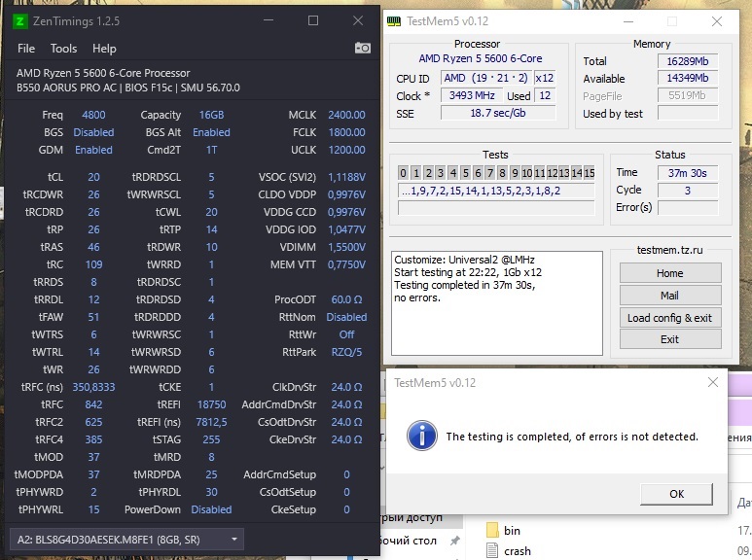
Task: Select the bin folder icon
Action: click(x=492, y=530)
